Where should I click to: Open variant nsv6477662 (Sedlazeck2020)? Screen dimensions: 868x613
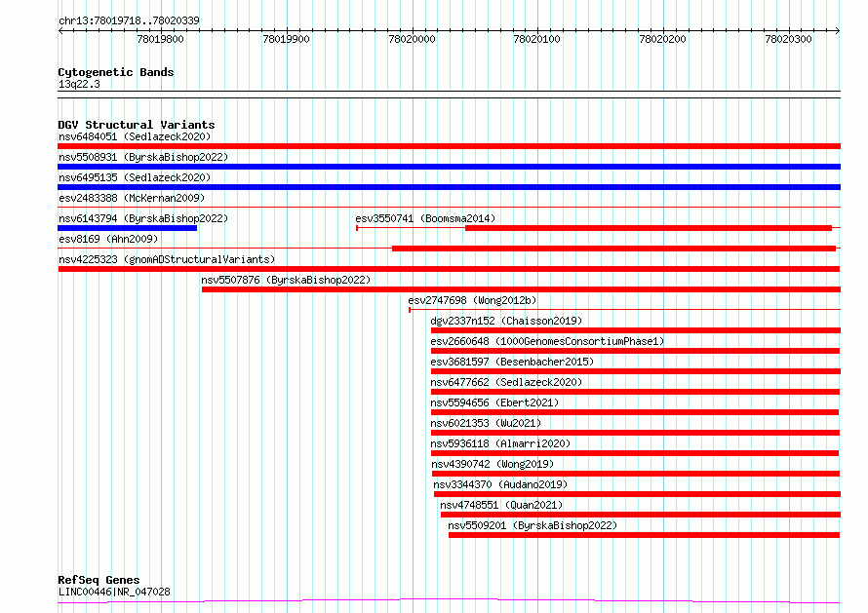[506, 382]
